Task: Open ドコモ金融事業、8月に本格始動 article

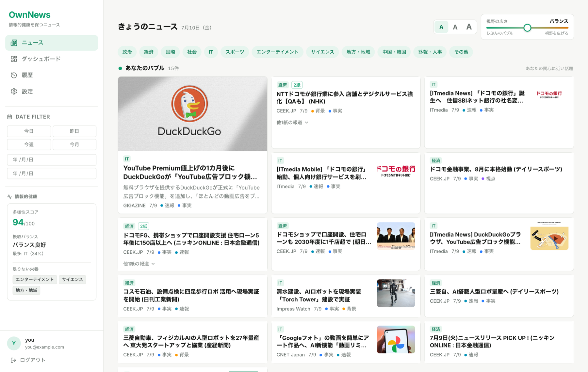Action: coord(496,169)
